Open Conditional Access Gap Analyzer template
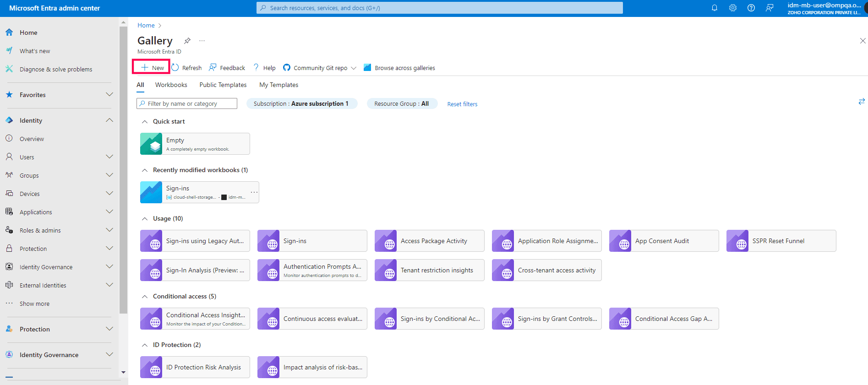 pyautogui.click(x=664, y=319)
